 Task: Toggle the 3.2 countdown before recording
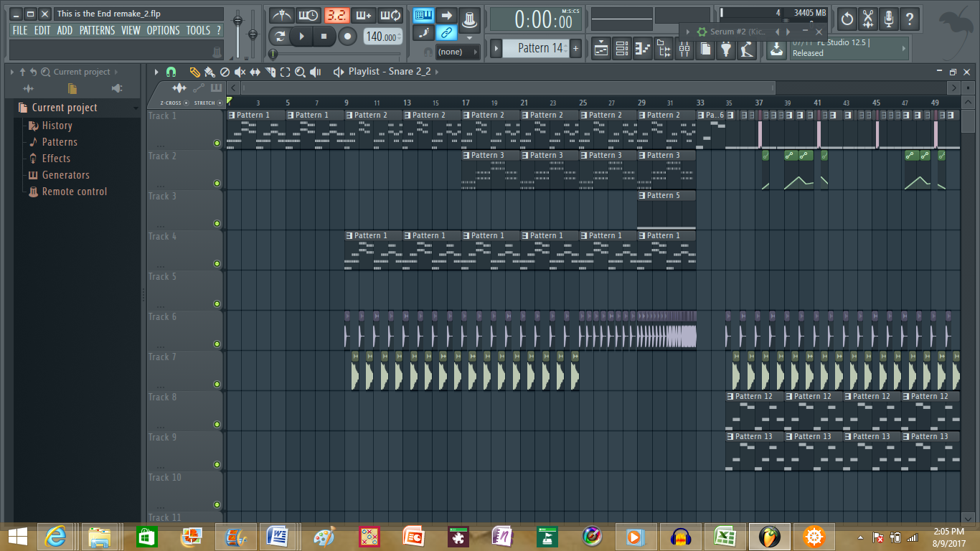(x=336, y=15)
